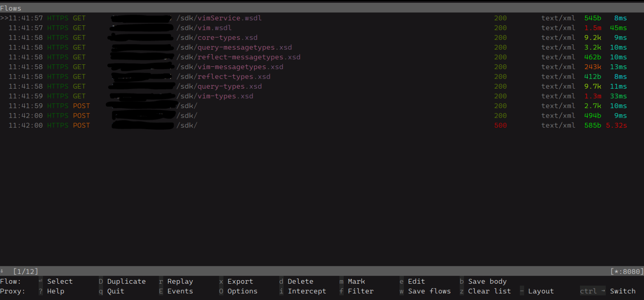Click Export in the bottom key bar
The height and width of the screenshot is (300, 644).
240,281
